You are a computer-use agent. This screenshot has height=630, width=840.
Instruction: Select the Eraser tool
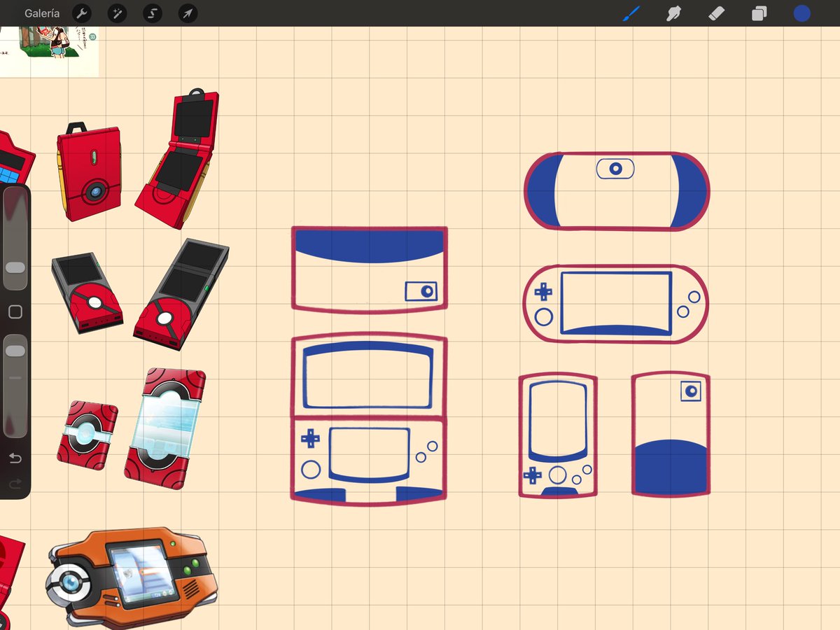coord(716,13)
